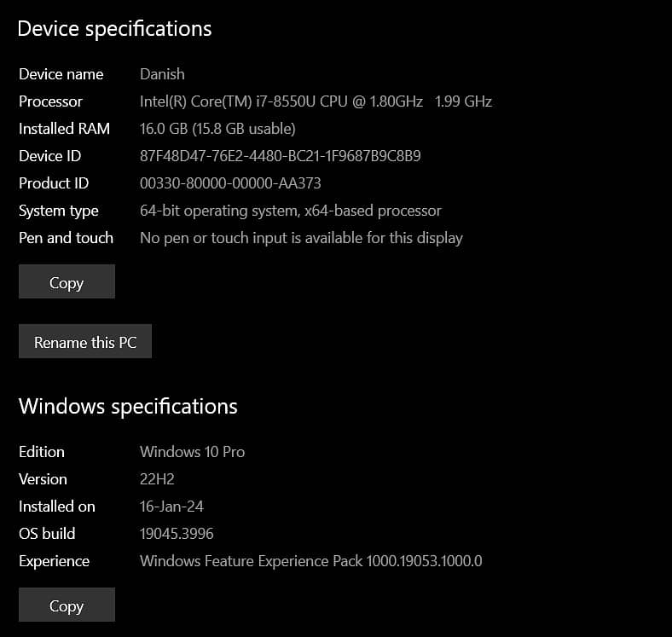The width and height of the screenshot is (672, 637).
Task: Click the 64-bit operating system text
Action: pyautogui.click(x=291, y=211)
